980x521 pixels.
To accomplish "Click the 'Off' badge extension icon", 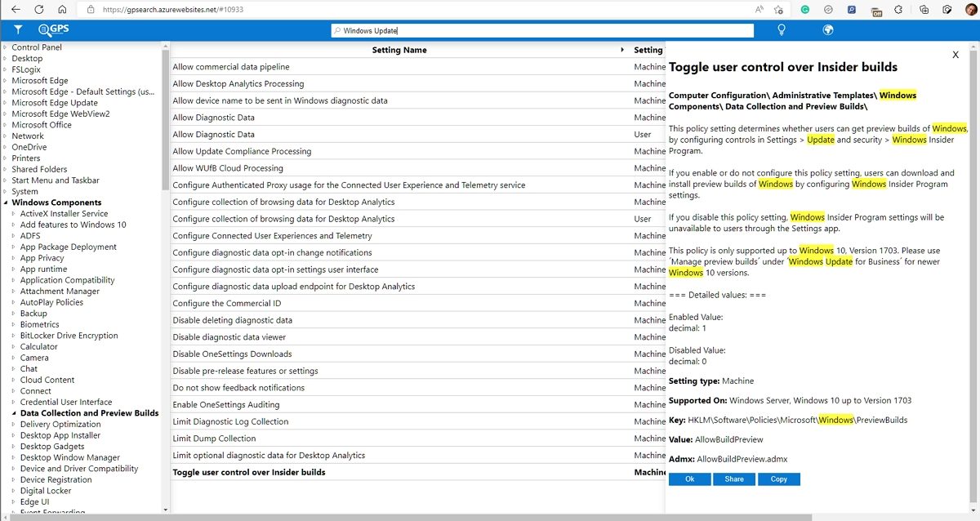I will point(876,11).
